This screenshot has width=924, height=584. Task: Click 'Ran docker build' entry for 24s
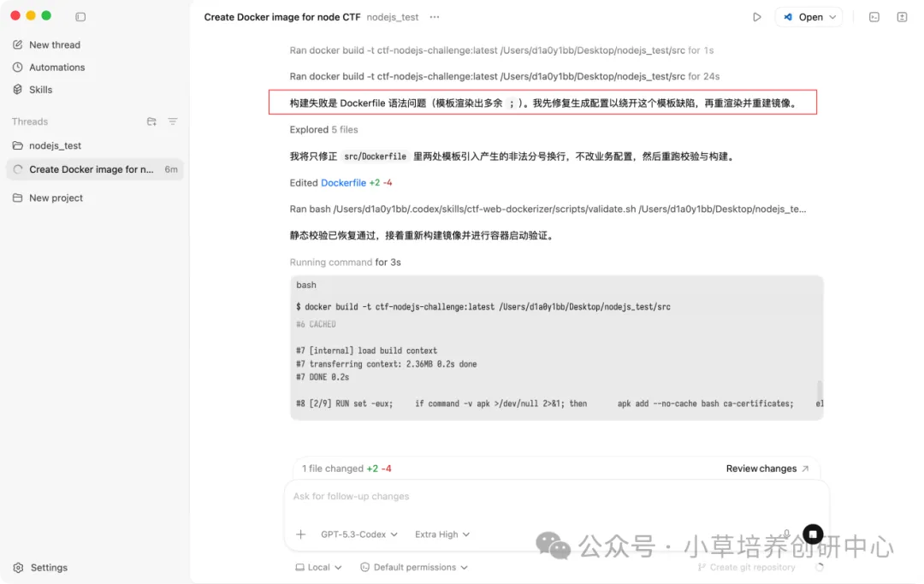[505, 76]
